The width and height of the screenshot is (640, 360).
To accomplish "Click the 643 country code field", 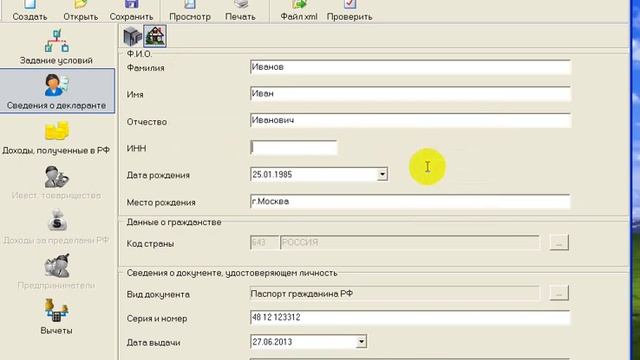I will (264, 242).
